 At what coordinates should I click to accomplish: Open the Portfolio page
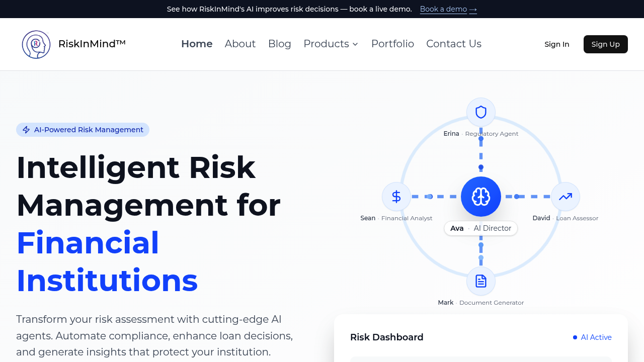[x=392, y=44]
